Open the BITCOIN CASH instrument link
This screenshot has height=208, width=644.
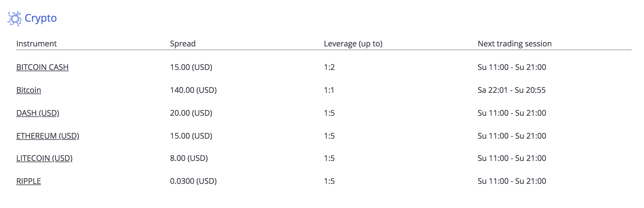tap(42, 67)
